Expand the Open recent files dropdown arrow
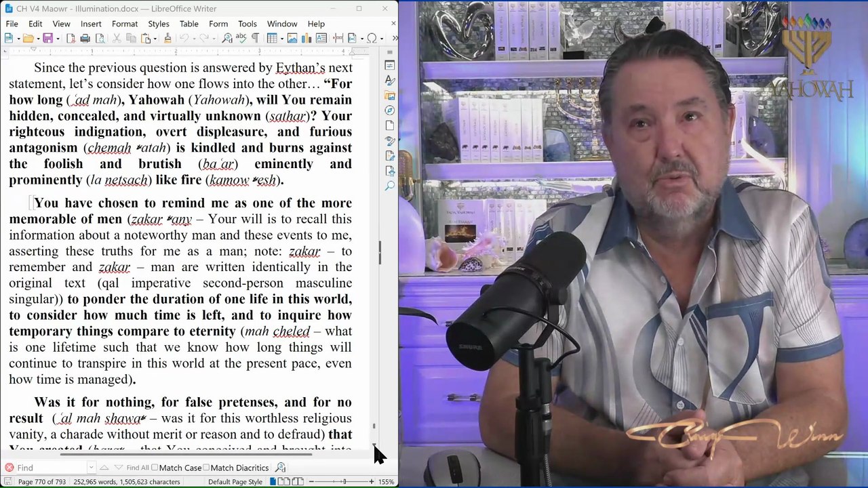Image resolution: width=868 pixels, height=488 pixels. 37,39
